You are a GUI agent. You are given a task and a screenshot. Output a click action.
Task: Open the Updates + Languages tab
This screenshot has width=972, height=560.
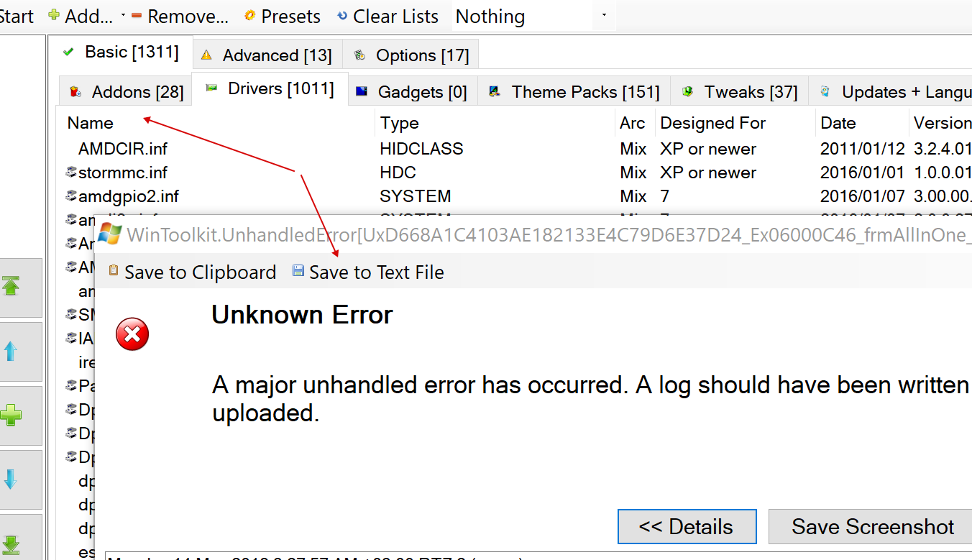tap(890, 92)
